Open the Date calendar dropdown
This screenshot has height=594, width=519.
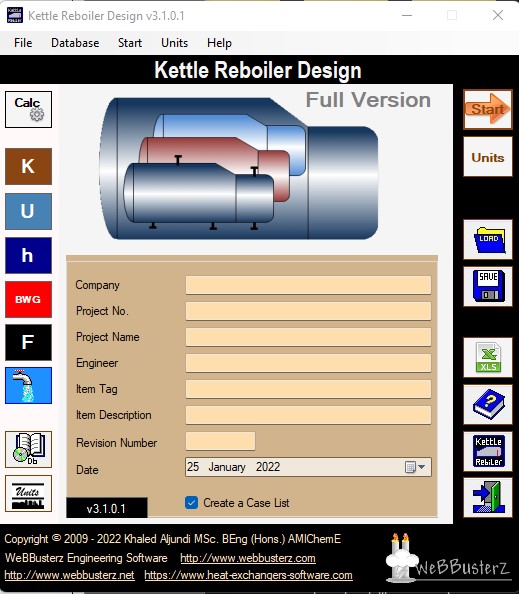(416, 467)
